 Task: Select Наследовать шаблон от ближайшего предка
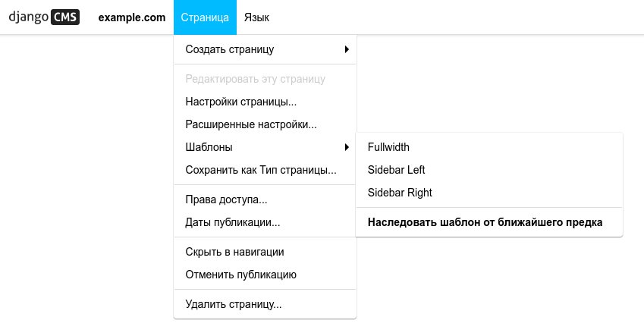489,222
